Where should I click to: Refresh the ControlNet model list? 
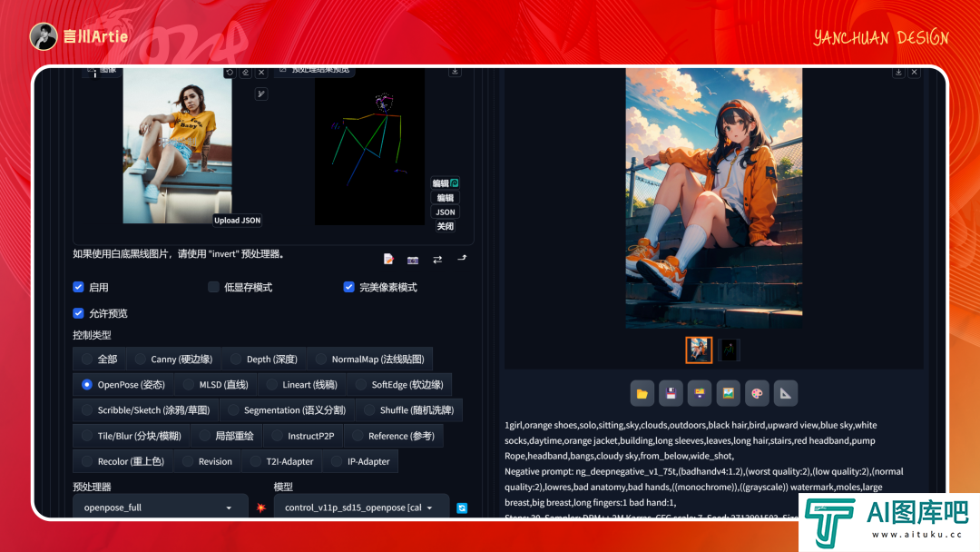click(x=462, y=508)
